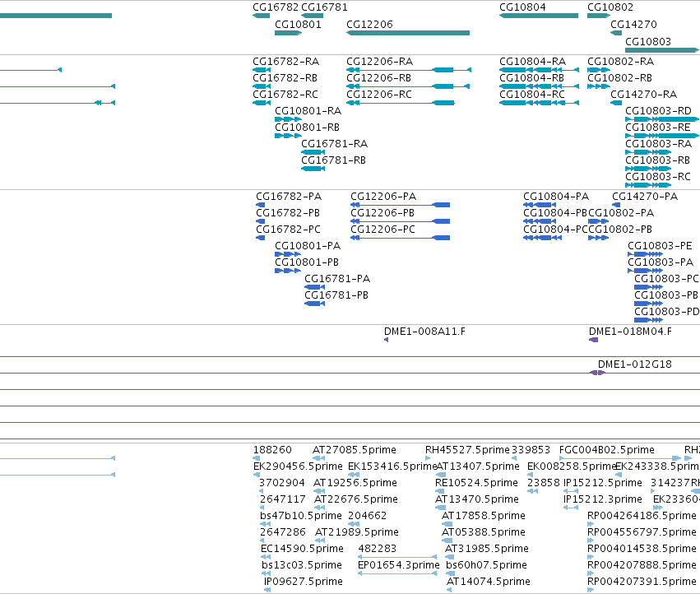
Task: Open EST RP004264186.5prime
Action: coord(642,516)
